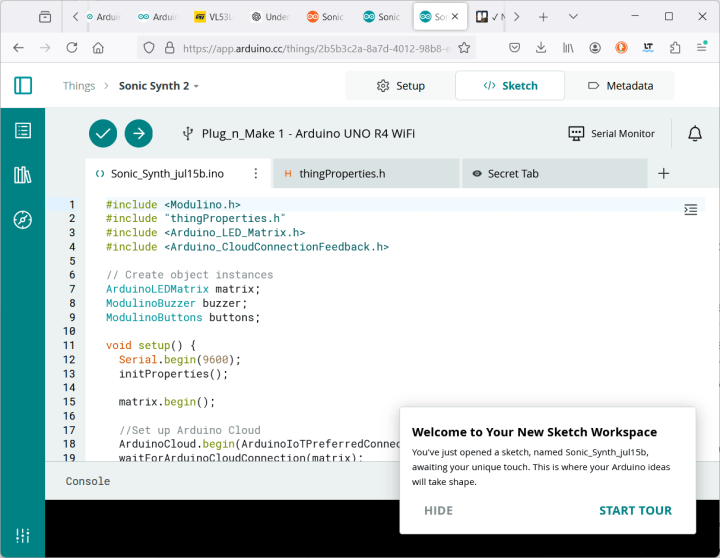The image size is (720, 558).
Task: Click the code format icon in editor
Action: (x=690, y=209)
